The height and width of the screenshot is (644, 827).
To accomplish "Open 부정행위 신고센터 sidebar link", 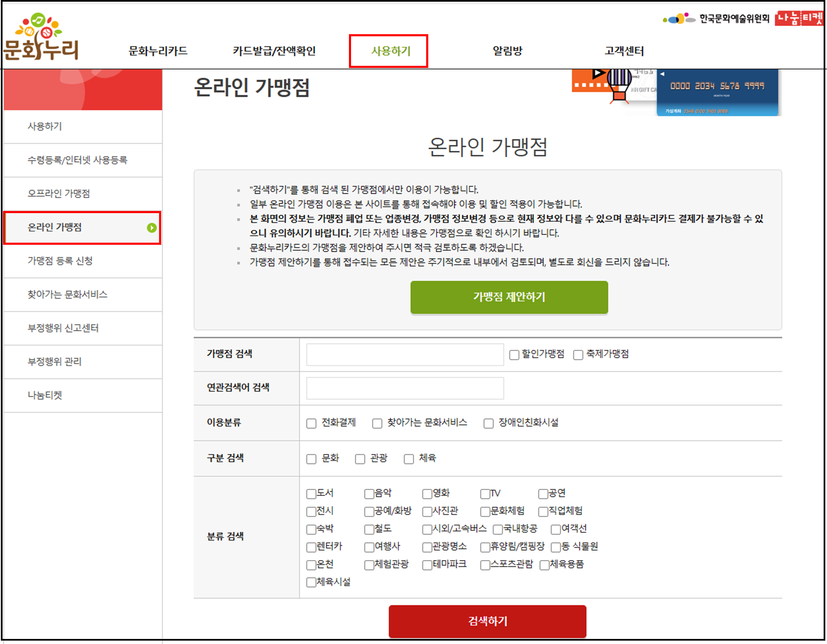I will click(63, 328).
